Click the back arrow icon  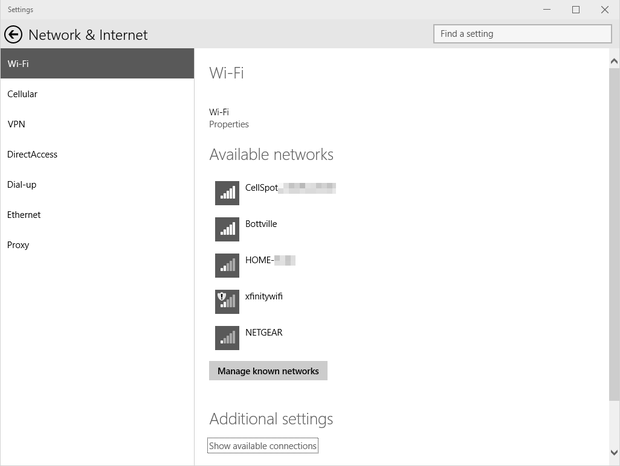pyautogui.click(x=14, y=34)
